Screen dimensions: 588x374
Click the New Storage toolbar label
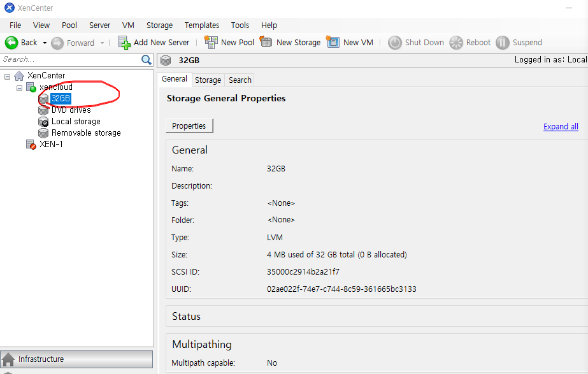click(299, 43)
